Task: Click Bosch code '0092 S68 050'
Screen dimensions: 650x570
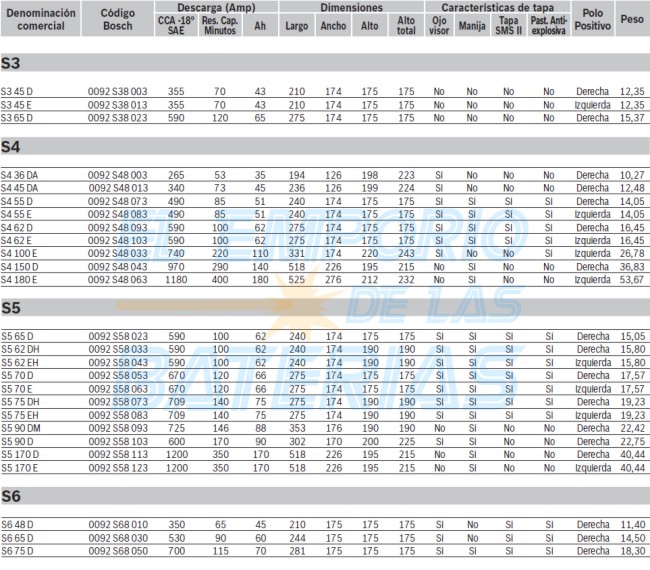Action: click(x=118, y=551)
